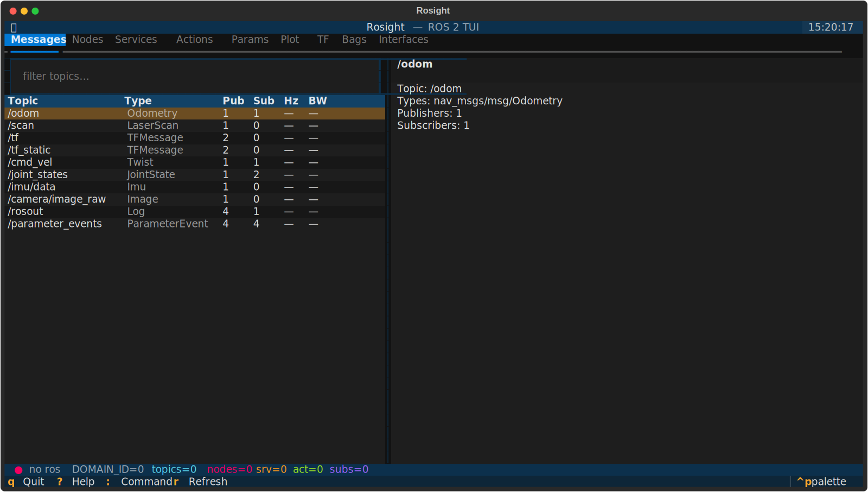868x492 pixels.
Task: Click the ParameterEvent type cell
Action: click(x=168, y=224)
